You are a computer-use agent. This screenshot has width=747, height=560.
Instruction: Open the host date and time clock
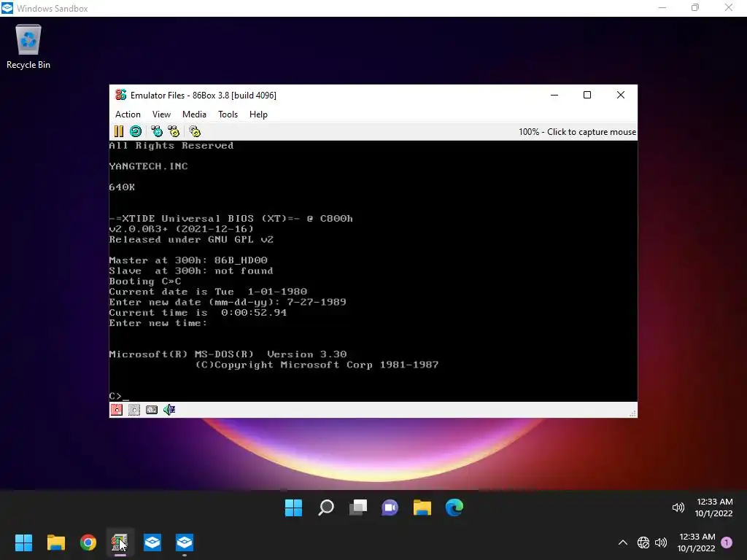(x=697, y=542)
